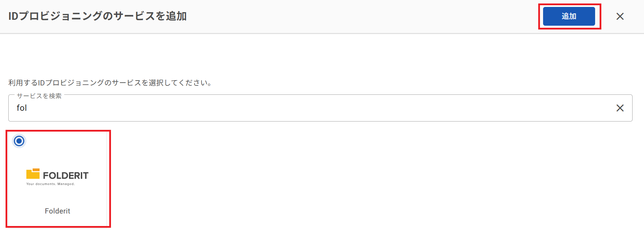
Task: Click the blue 追加 button
Action: coord(569,16)
